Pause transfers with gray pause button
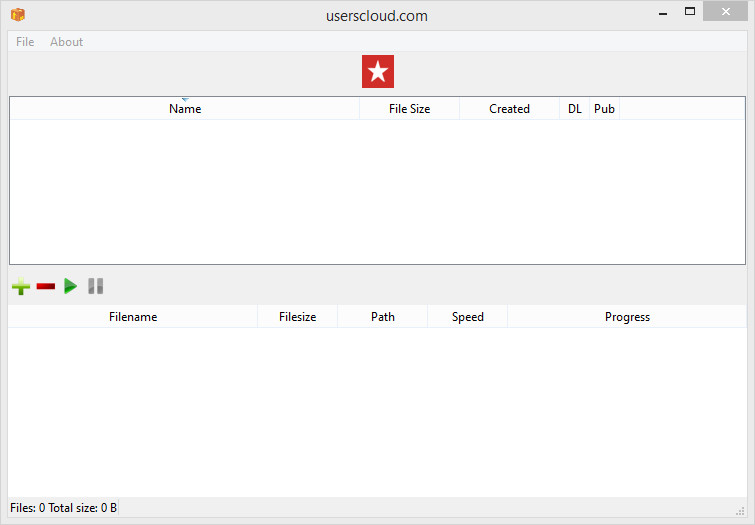 (95, 286)
